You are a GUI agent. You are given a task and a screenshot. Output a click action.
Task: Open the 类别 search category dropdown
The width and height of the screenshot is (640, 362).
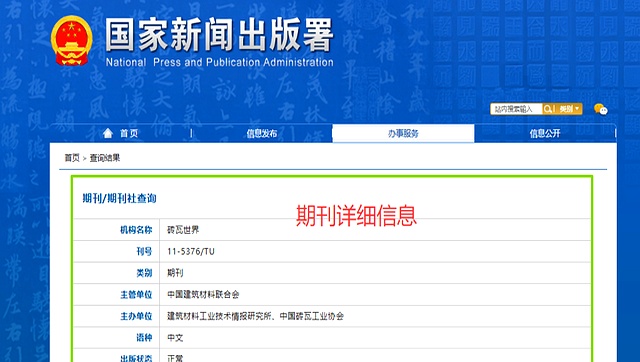[569, 109]
